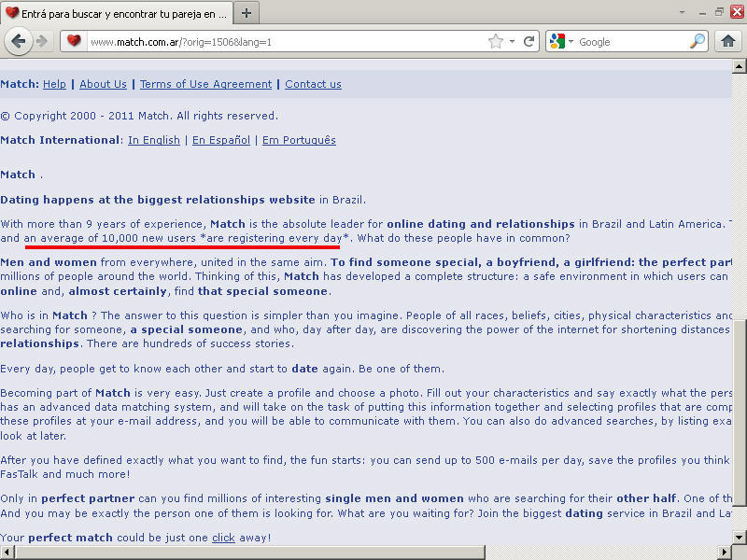Viewport: 747px width, 560px height.
Task: Bookmark this page with the star icon
Action: point(496,41)
